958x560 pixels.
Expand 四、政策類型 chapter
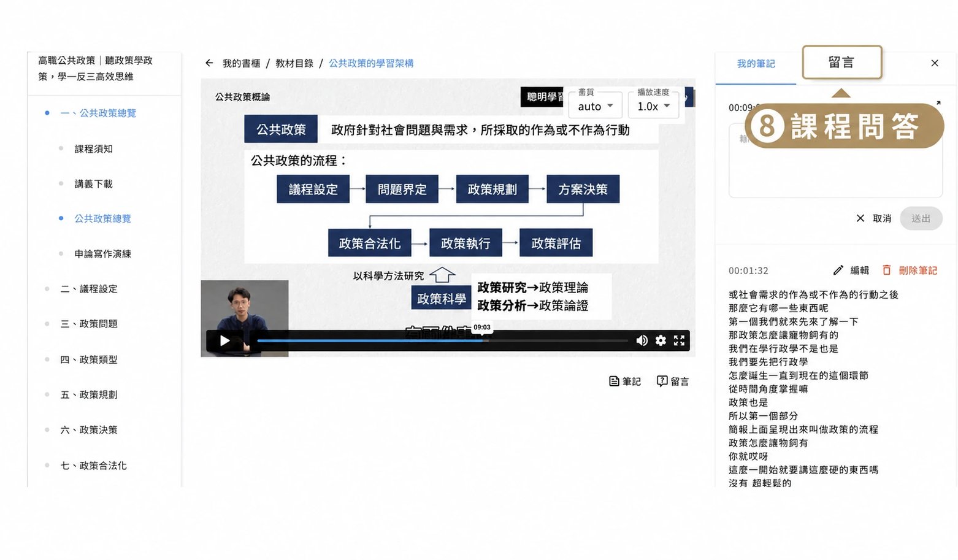(x=89, y=359)
